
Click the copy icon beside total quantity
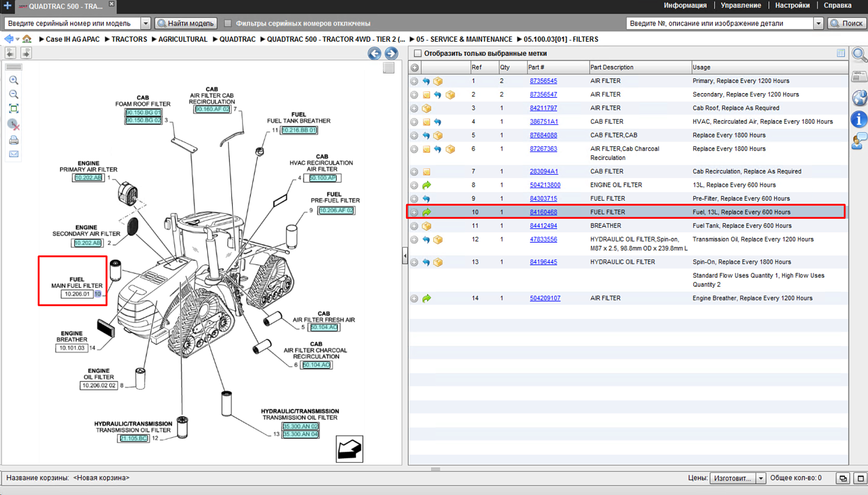[x=843, y=478]
